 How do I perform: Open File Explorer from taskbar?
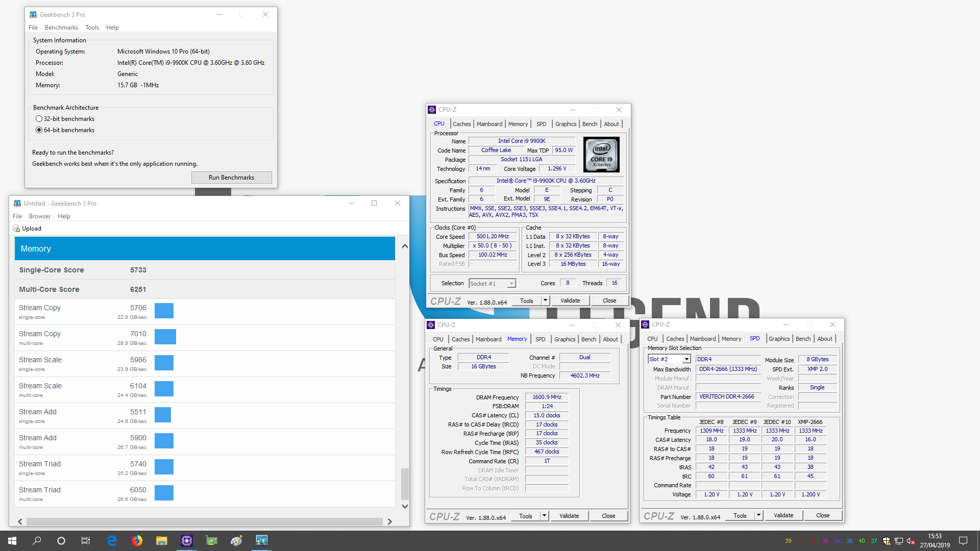(x=162, y=541)
